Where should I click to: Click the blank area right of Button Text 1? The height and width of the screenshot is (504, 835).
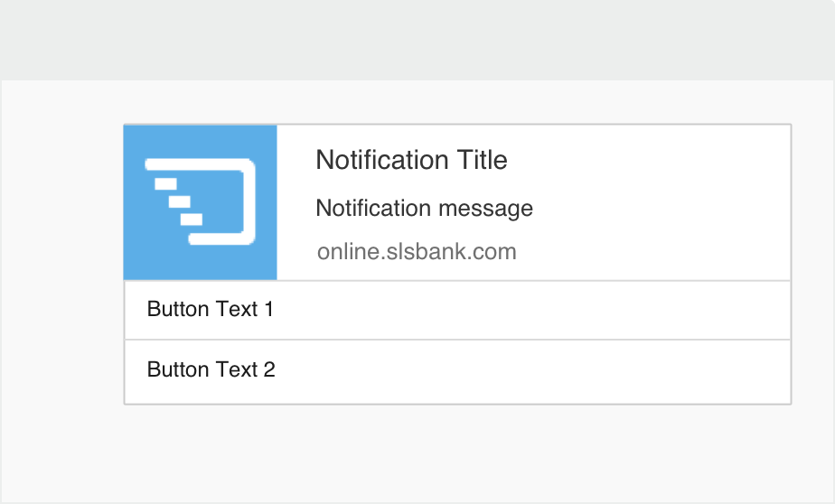click(x=532, y=310)
